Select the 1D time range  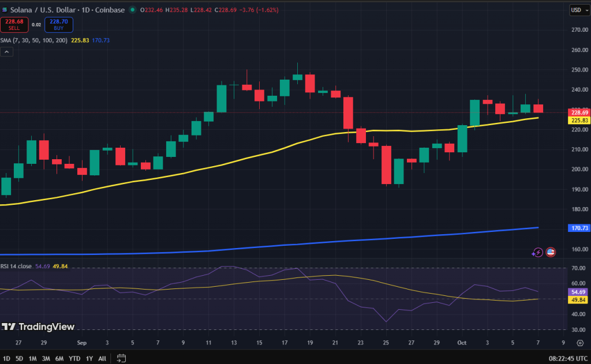(6, 358)
